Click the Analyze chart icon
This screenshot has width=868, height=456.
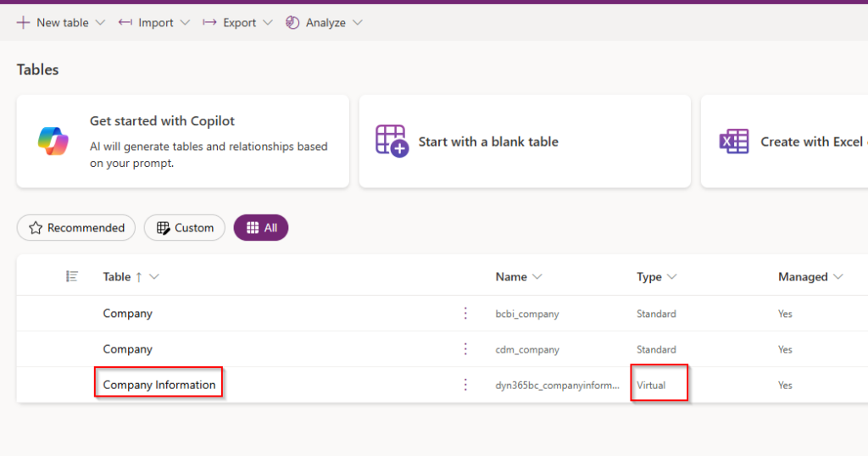tap(292, 23)
